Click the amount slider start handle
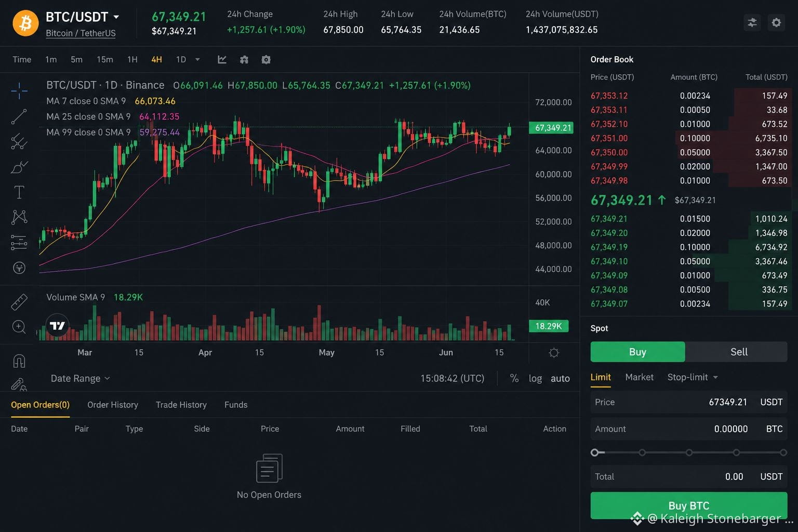This screenshot has height=532, width=798. pyautogui.click(x=595, y=453)
